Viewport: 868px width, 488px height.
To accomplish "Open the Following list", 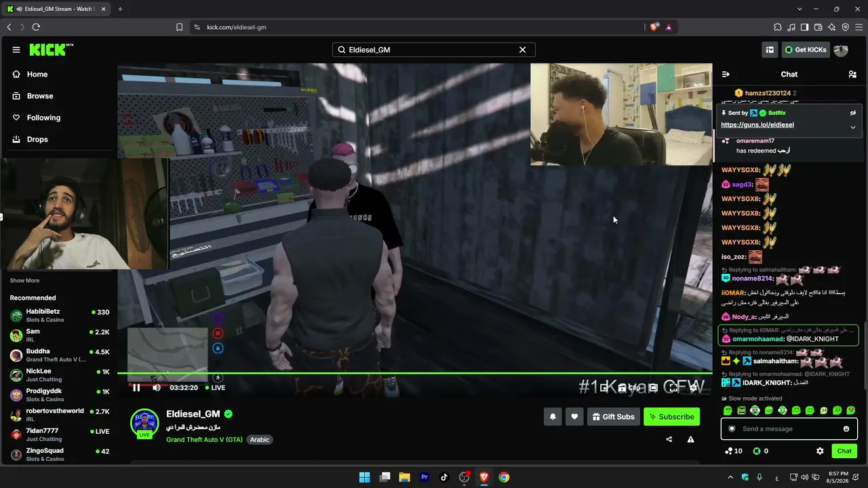I will [x=43, y=117].
